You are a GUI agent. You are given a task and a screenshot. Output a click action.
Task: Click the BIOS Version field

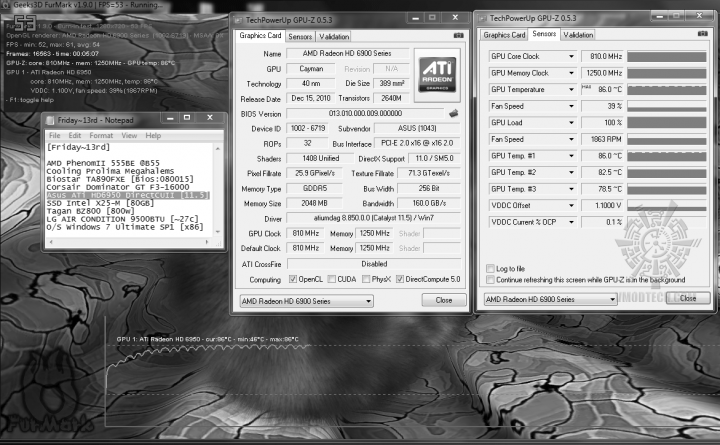tap(365, 113)
